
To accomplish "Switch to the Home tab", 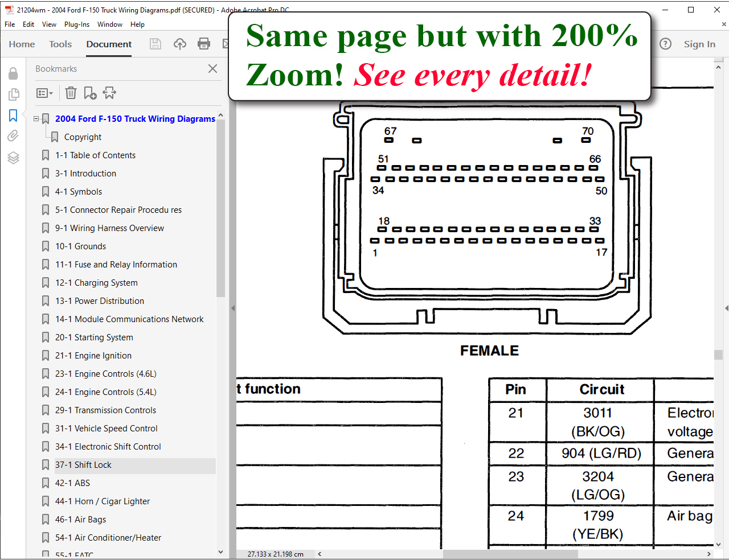I will [x=22, y=44].
